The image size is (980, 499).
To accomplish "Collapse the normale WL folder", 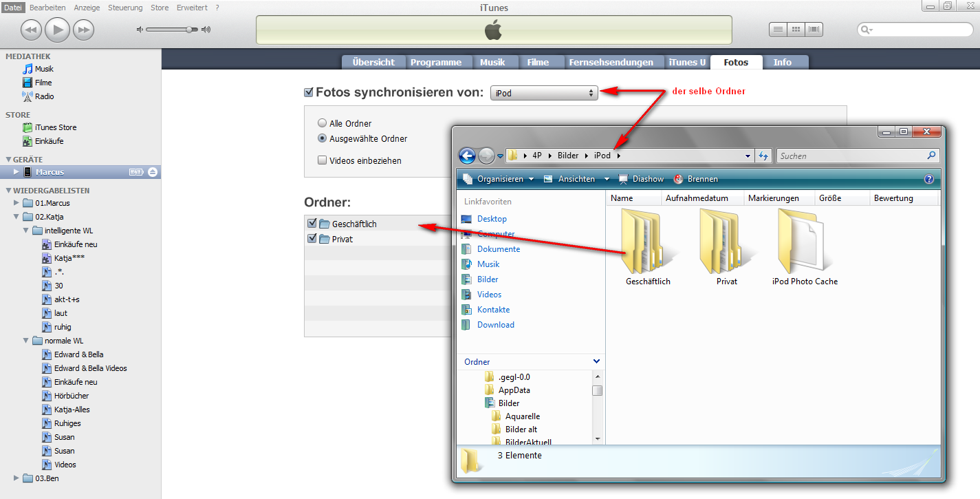I will 25,341.
